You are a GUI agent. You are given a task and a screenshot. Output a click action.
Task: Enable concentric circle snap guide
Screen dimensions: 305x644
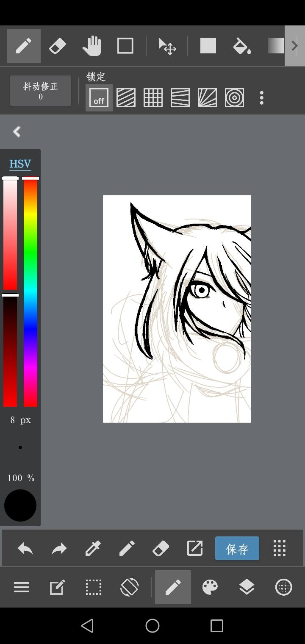point(234,98)
